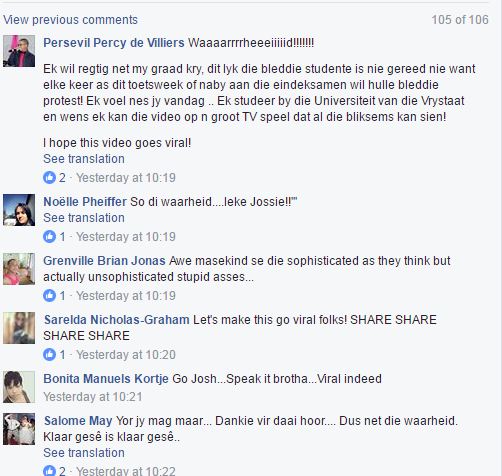Open See translation under Noëlle Pheiffer's comment
This screenshot has width=502, height=476.
pos(84,218)
